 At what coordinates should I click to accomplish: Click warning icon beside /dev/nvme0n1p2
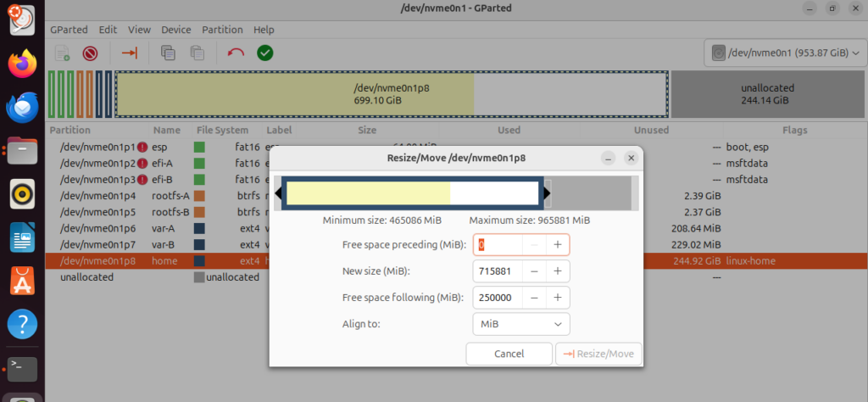tap(142, 164)
